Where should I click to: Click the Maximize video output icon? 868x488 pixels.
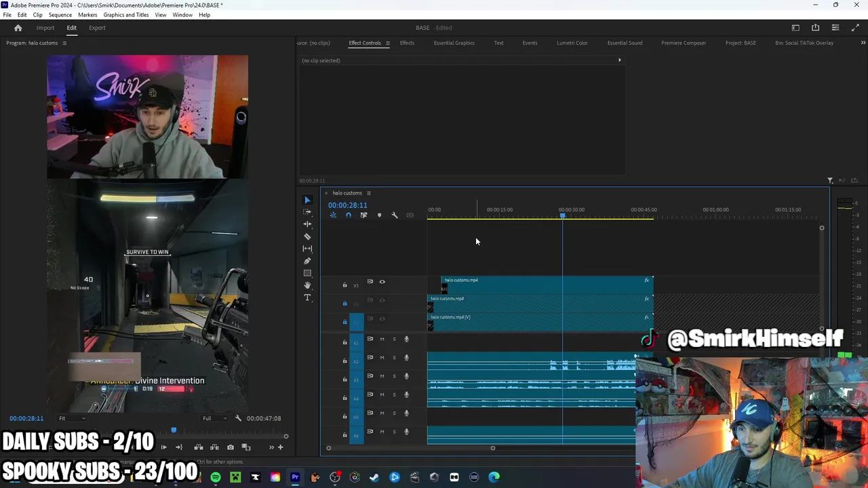[855, 28]
